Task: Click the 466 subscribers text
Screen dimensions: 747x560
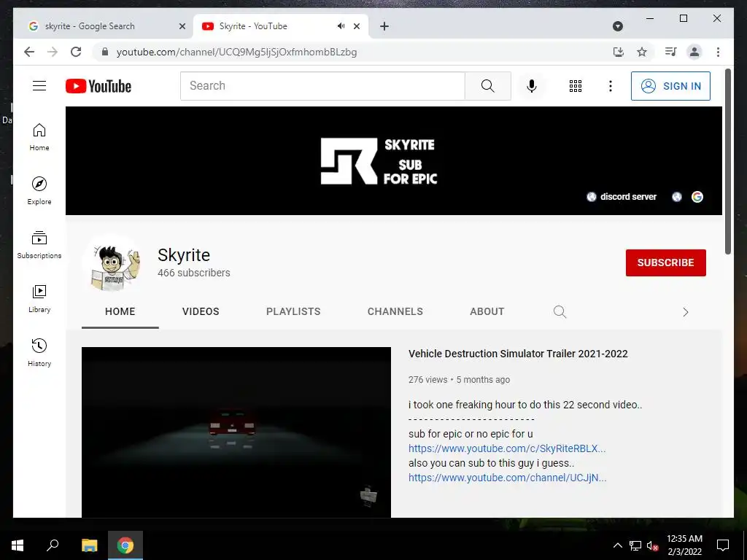Action: click(194, 273)
